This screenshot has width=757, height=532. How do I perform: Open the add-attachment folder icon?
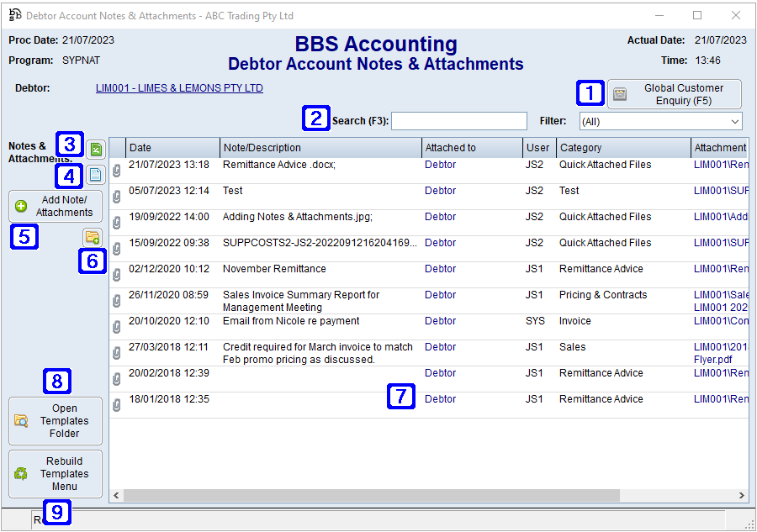[92, 238]
